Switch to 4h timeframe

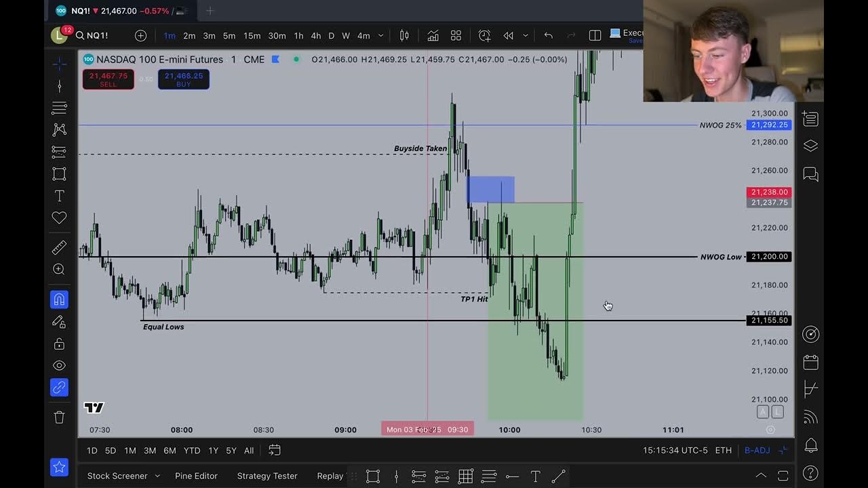[316, 35]
